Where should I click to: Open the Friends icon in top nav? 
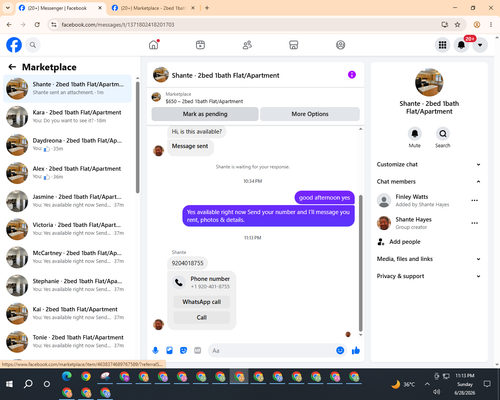(247, 45)
